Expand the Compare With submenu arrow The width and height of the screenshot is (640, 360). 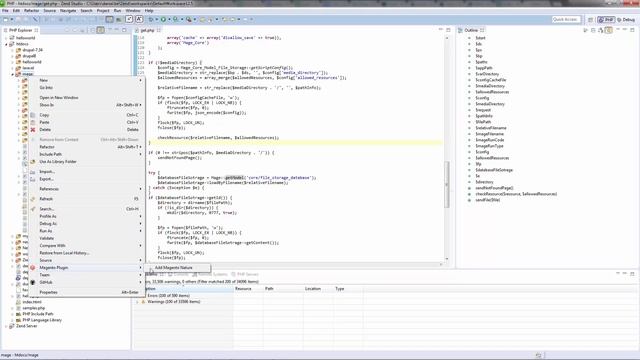pos(140,246)
